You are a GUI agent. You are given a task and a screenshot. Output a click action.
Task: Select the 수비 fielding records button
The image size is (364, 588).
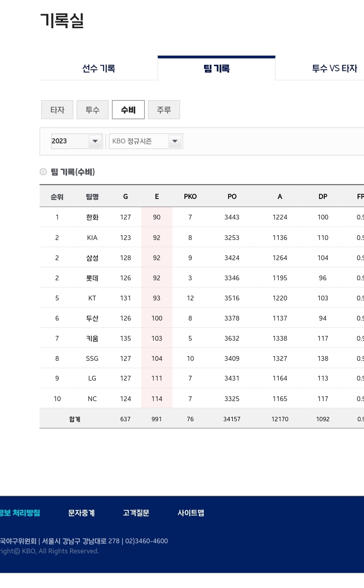128,110
